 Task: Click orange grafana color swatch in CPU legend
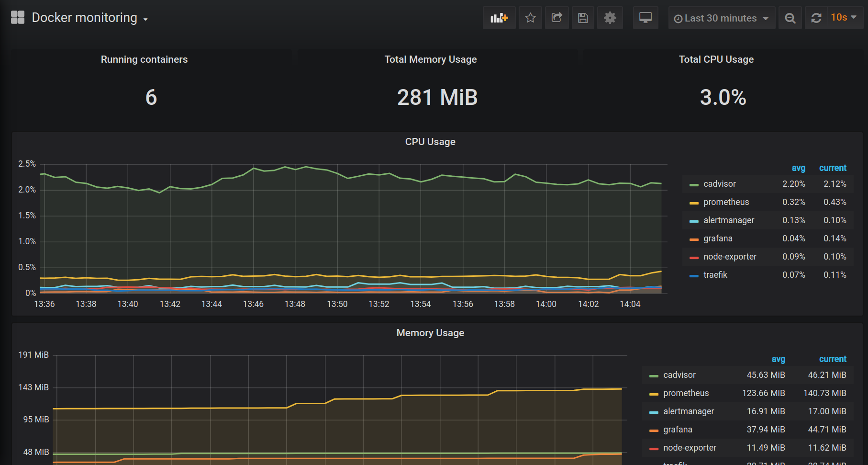click(x=694, y=239)
